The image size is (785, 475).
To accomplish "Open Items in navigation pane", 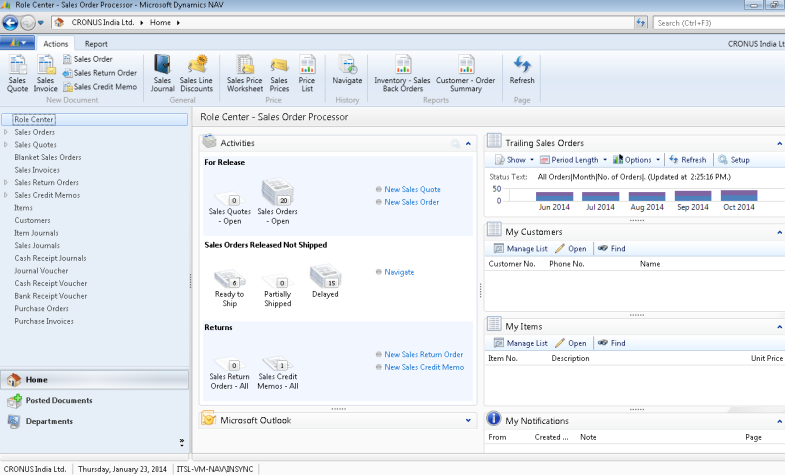I will [x=24, y=208].
